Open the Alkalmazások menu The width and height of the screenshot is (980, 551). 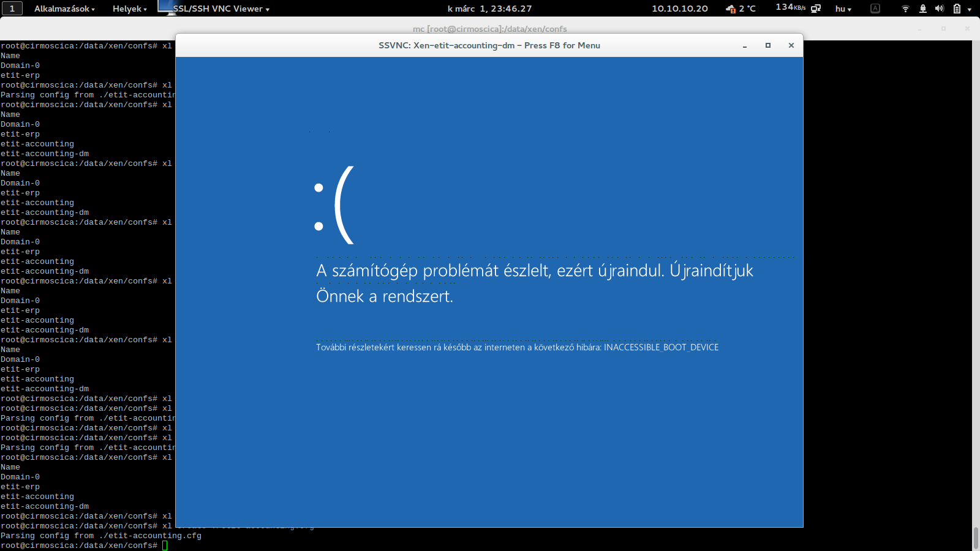click(64, 9)
